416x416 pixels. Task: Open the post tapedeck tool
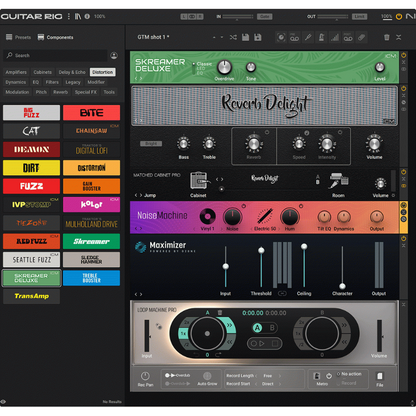348,37
